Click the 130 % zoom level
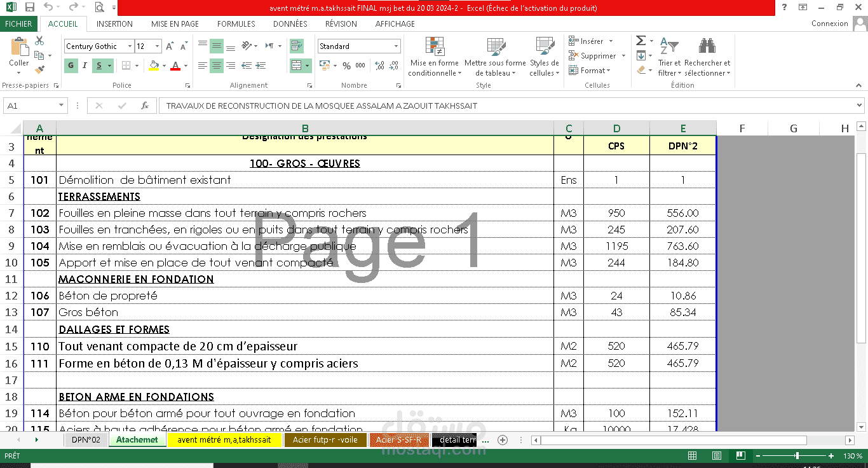This screenshot has width=868, height=468. tap(853, 456)
